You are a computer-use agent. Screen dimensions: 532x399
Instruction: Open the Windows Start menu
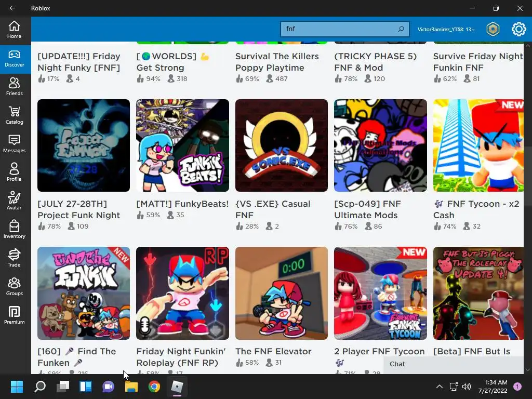click(17, 387)
